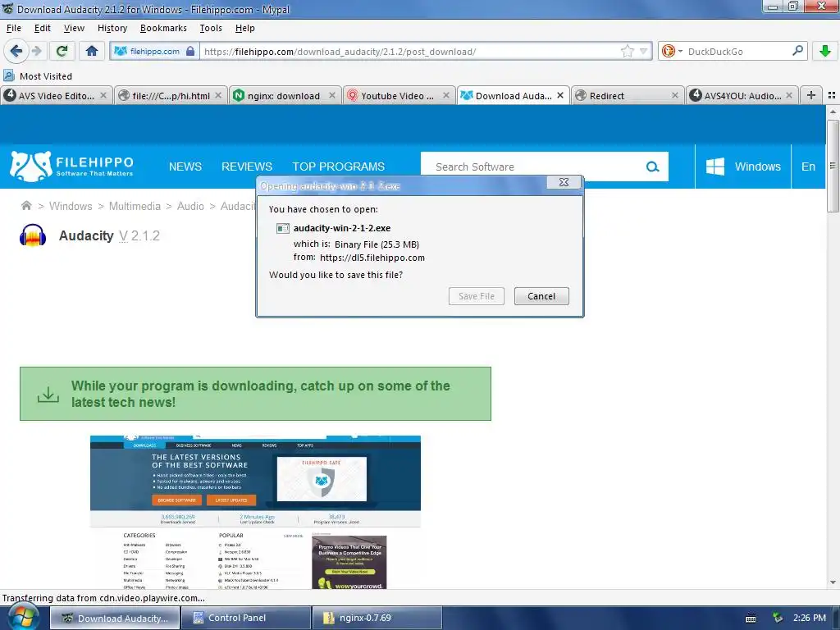Open the TOP PROGRAMS link
The height and width of the screenshot is (630, 840).
coord(338,167)
